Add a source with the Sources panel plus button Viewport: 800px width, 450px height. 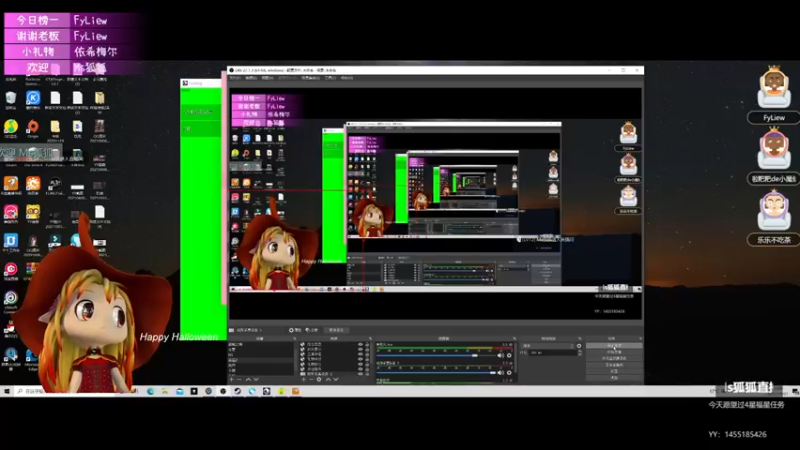point(304,379)
